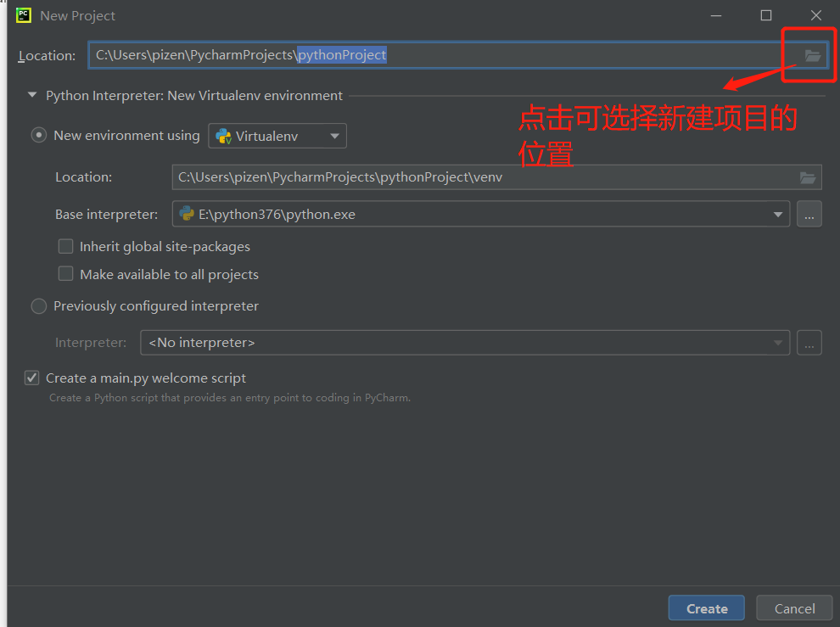This screenshot has width=840, height=627.
Task: Click the Virtualenv icon in the environment selector
Action: click(x=224, y=135)
